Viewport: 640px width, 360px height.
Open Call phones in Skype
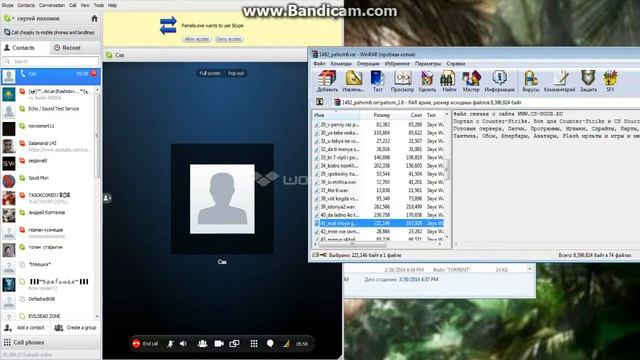pyautogui.click(x=24, y=342)
